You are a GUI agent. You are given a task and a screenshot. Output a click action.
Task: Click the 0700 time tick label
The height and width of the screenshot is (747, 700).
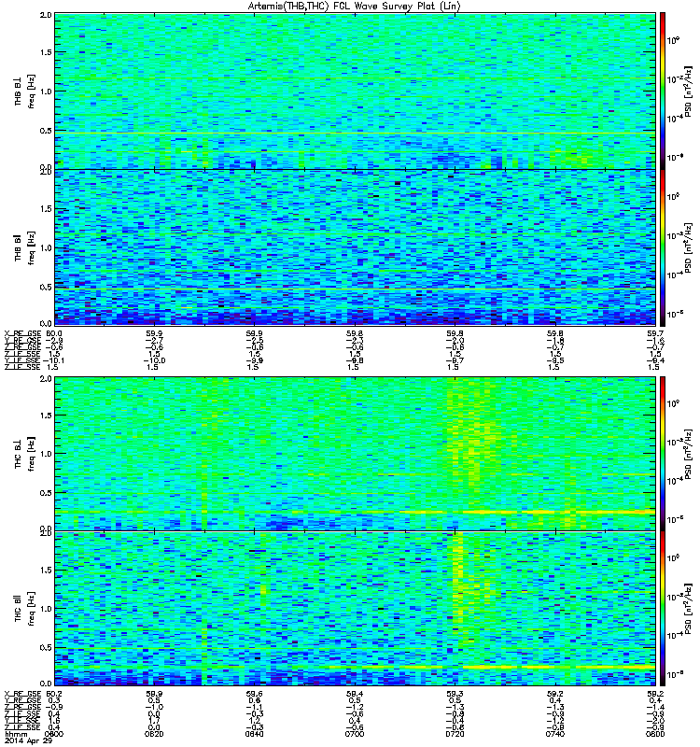point(355,734)
